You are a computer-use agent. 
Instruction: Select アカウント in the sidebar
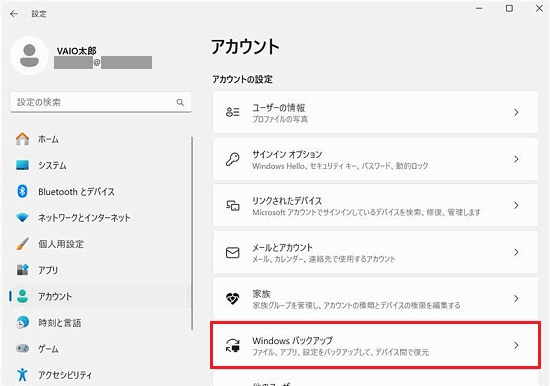(x=55, y=296)
